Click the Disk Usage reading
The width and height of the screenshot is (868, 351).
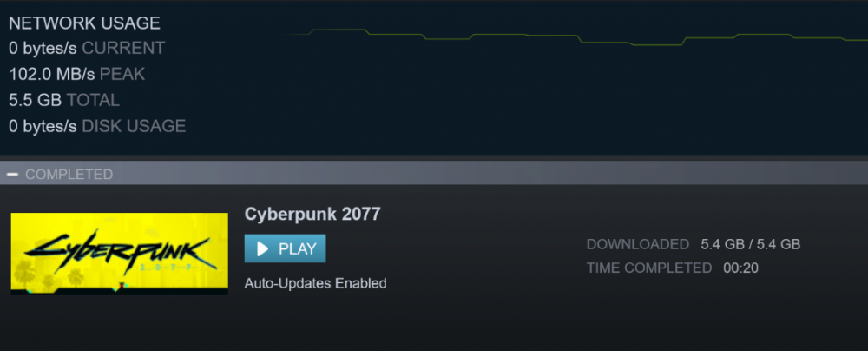click(97, 127)
